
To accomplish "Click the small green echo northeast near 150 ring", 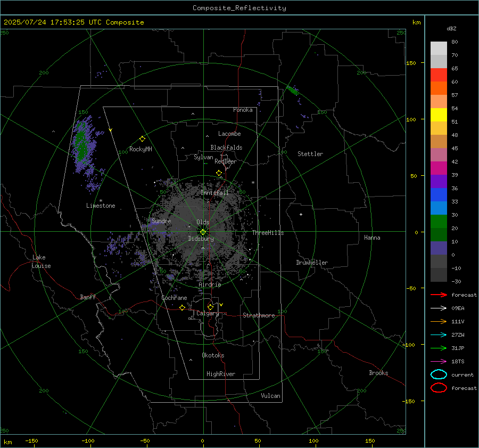I will coord(292,91).
